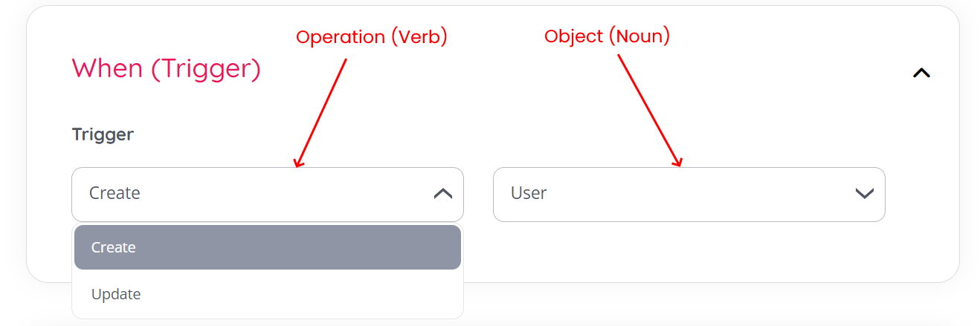This screenshot has width=980, height=326.
Task: Click the red arrow pointing to User dropdown
Action: coord(649,110)
